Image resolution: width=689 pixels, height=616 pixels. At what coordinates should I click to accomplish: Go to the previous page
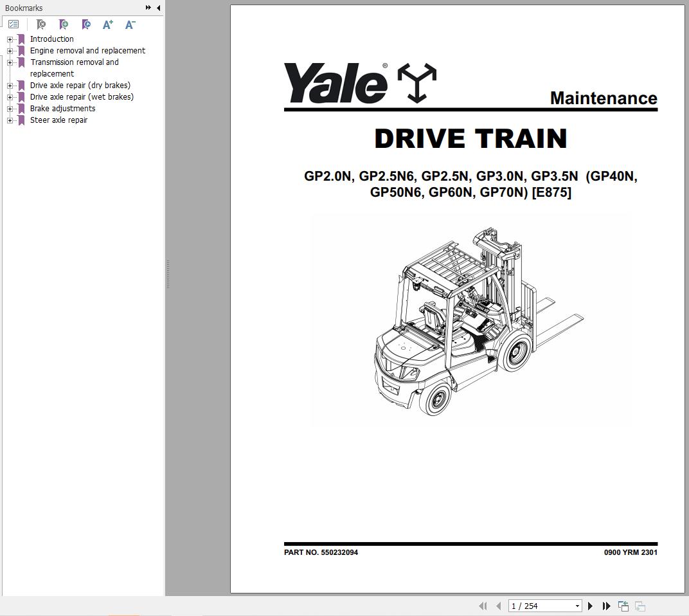pyautogui.click(x=498, y=606)
